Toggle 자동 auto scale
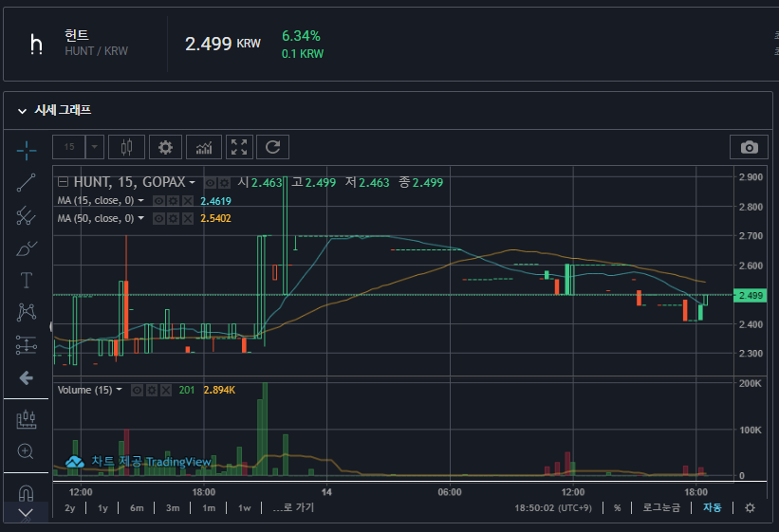 click(x=712, y=507)
